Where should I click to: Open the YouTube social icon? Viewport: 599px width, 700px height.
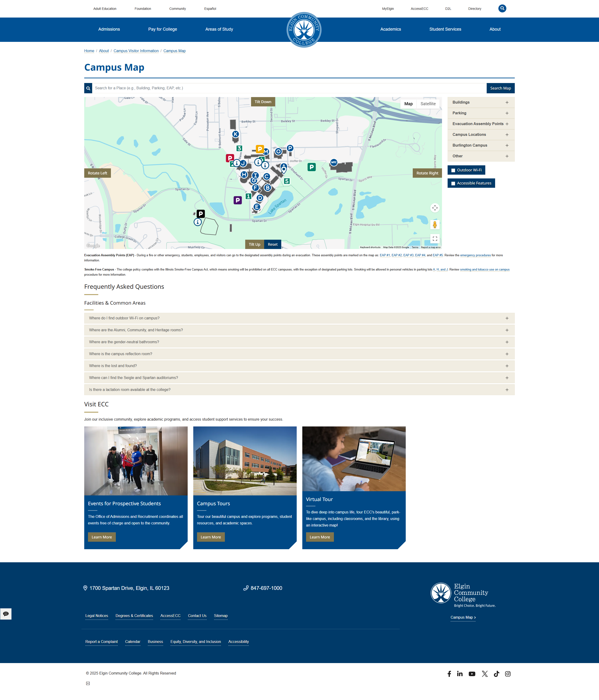[x=472, y=674]
